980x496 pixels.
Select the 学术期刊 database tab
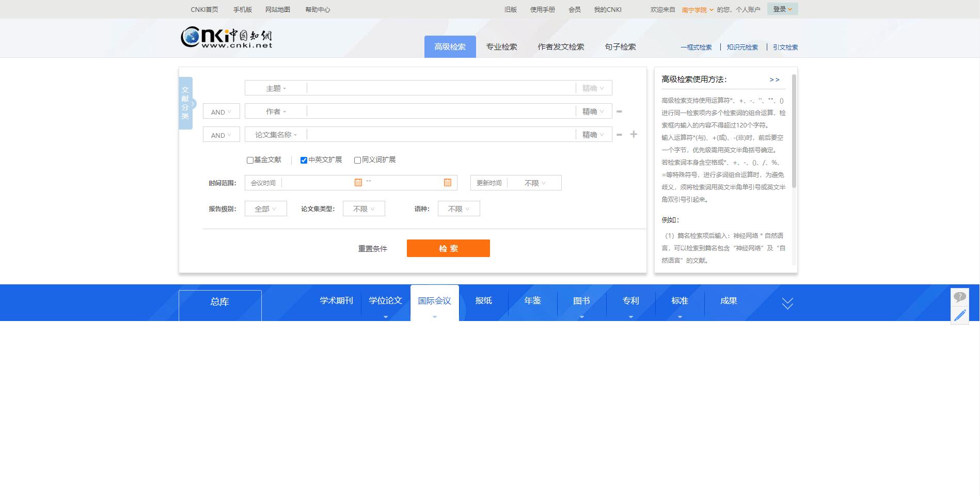click(336, 301)
